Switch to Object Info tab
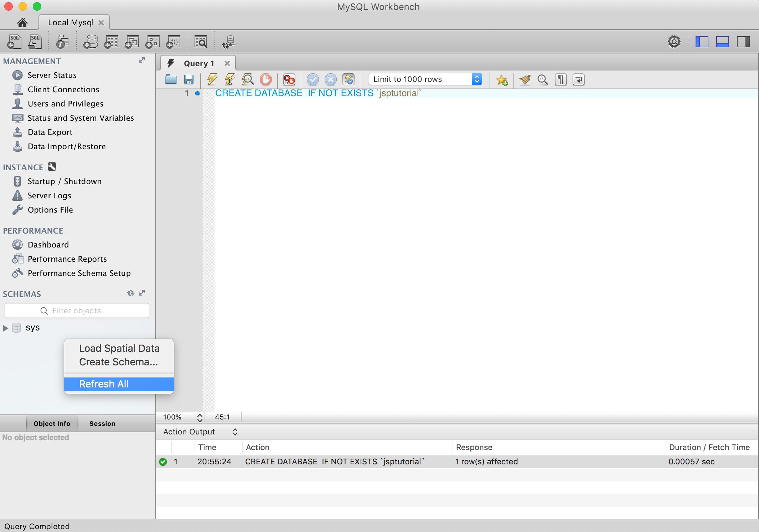 tap(52, 423)
